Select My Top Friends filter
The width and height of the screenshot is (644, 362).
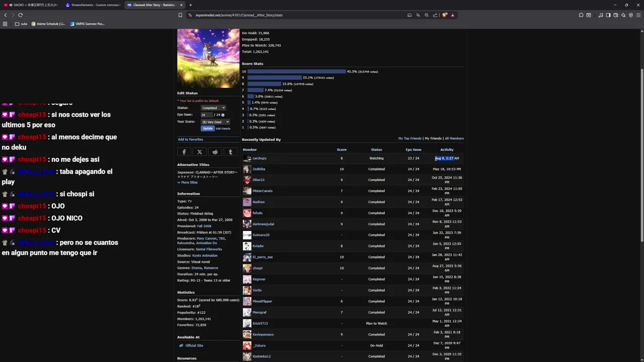(410, 138)
